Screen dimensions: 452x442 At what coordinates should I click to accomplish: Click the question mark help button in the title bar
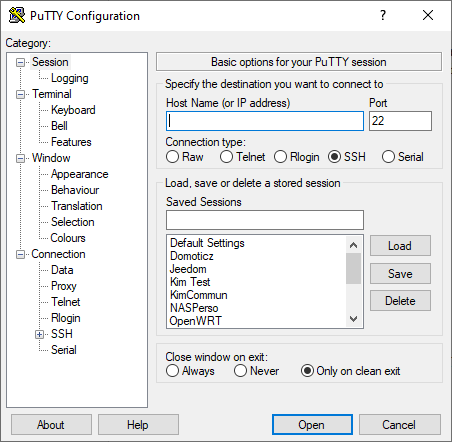(x=383, y=15)
